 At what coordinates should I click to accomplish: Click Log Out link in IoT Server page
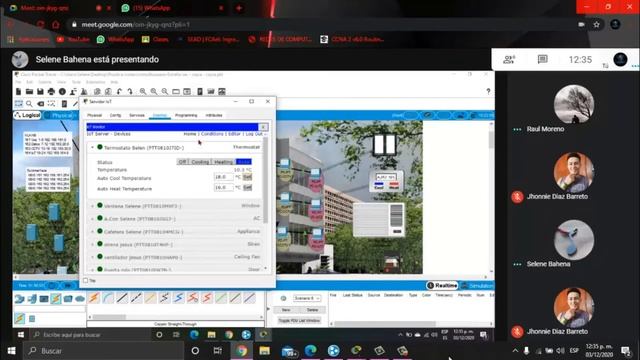point(254,134)
